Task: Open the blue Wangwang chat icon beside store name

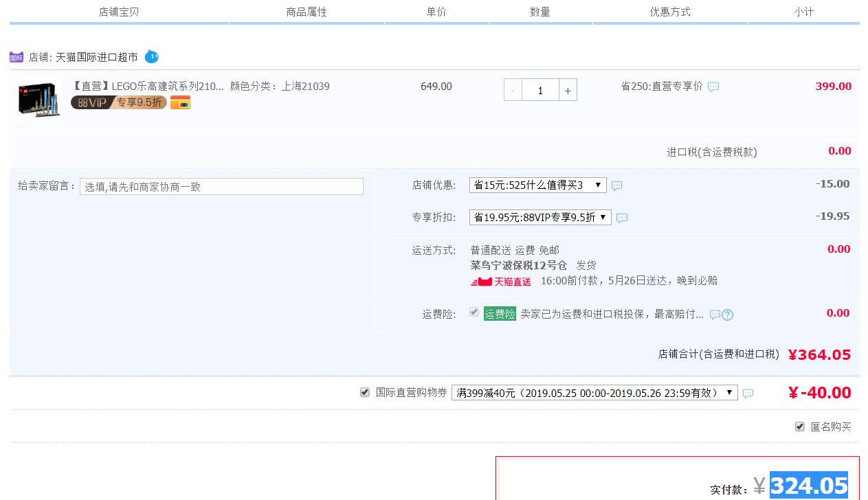Action: click(151, 56)
